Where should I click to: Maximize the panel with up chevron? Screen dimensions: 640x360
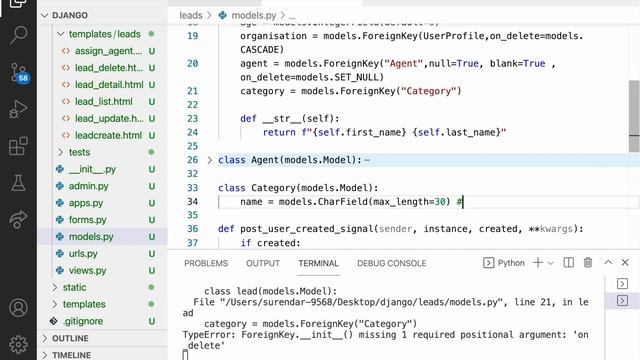608,262
